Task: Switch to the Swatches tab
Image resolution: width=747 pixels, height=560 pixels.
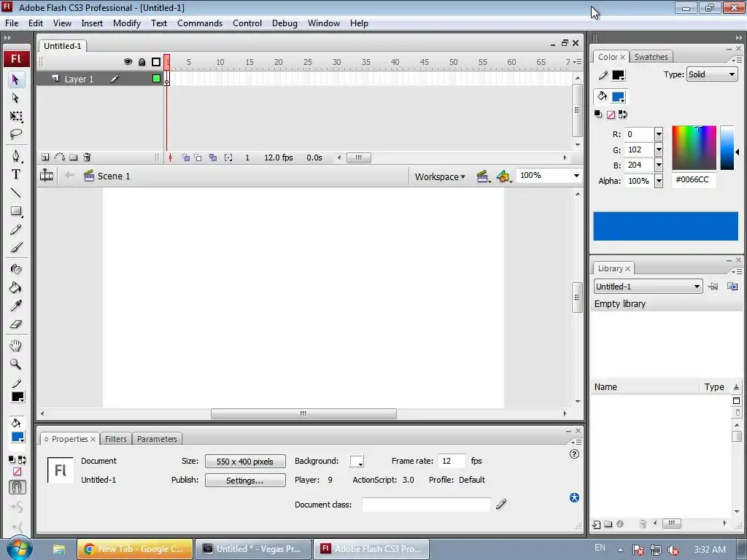Action: point(651,57)
